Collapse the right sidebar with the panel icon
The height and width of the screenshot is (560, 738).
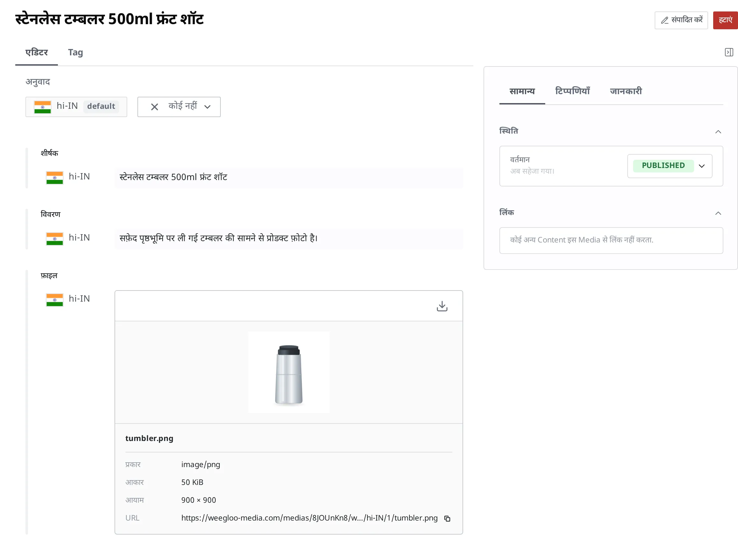pyautogui.click(x=729, y=52)
